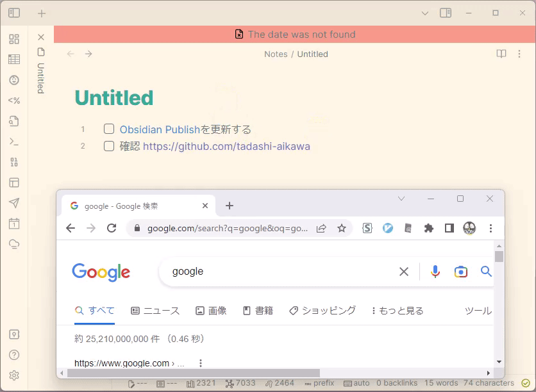Check the 確認 github task checkbox
Image resolution: width=536 pixels, height=392 pixels.
coord(109,146)
